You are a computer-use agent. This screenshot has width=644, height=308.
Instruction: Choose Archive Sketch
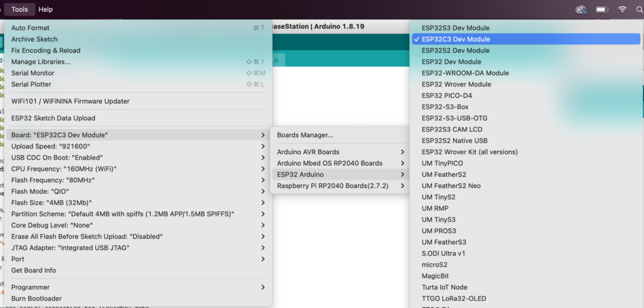tap(138, 39)
